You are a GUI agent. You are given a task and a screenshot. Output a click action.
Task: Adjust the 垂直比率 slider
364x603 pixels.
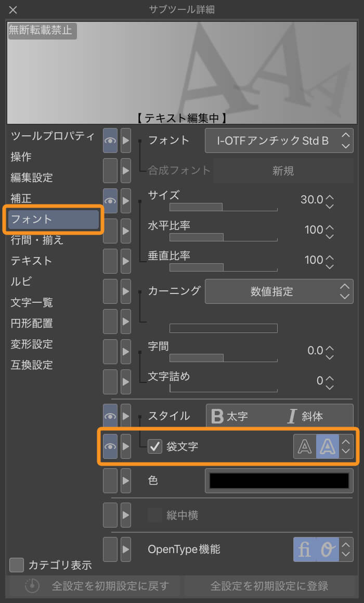click(x=223, y=267)
